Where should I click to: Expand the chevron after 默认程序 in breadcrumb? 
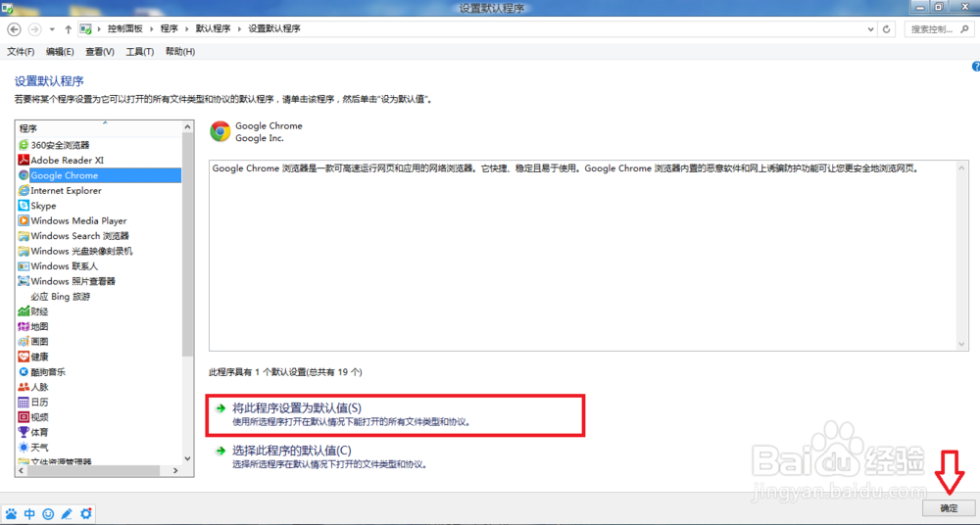240,29
